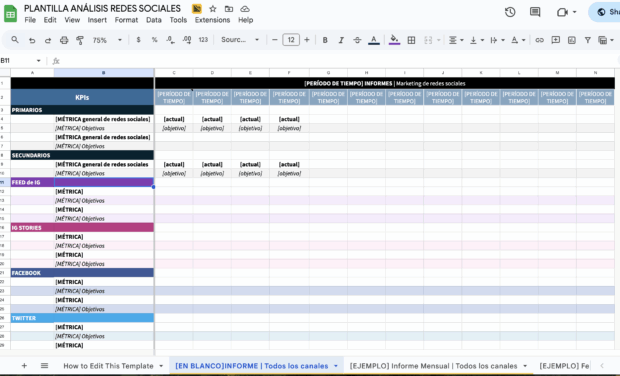
Task: Open text wrapping dropdown
Action: pos(497,40)
